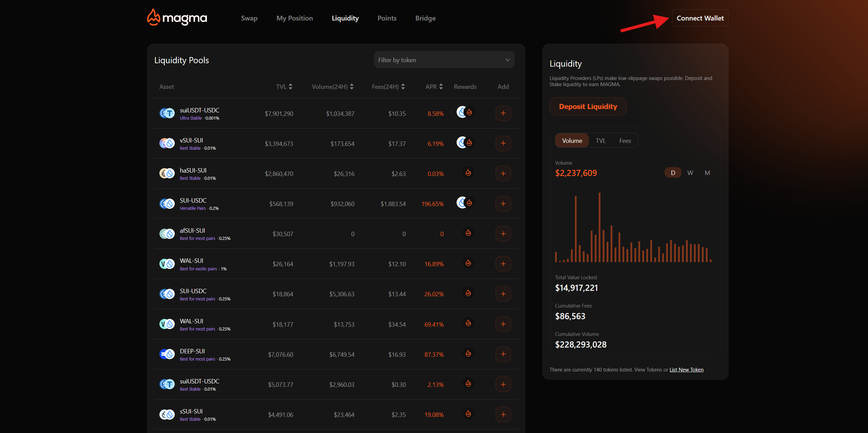868x433 pixels.
Task: Open the Bridge nav item
Action: 425,18
